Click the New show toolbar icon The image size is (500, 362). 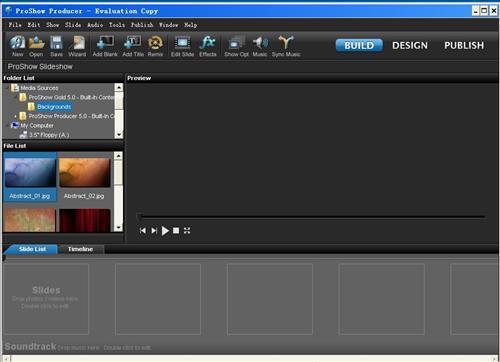(x=17, y=46)
